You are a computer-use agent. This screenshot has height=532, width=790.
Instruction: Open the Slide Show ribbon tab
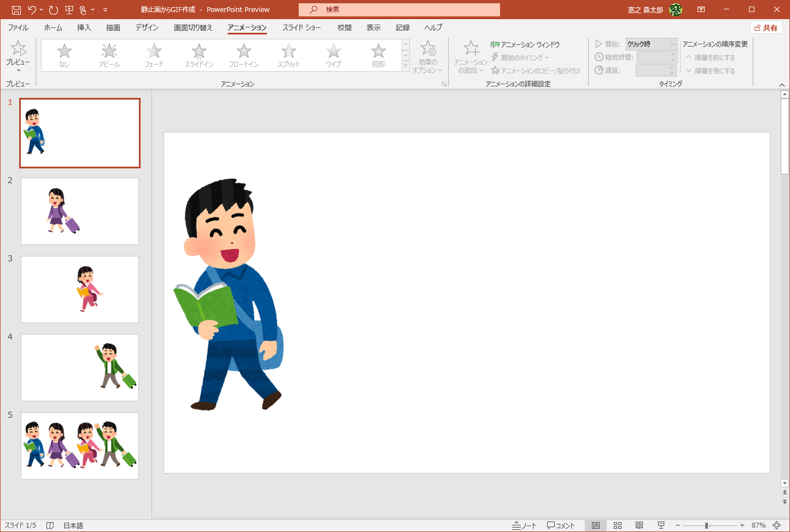301,27
